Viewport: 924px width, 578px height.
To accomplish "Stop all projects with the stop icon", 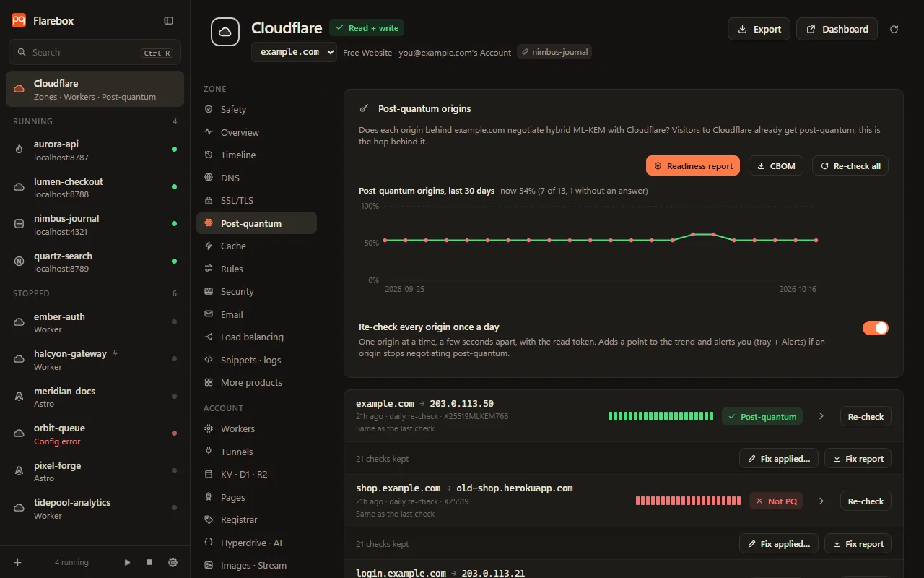I will [x=149, y=562].
